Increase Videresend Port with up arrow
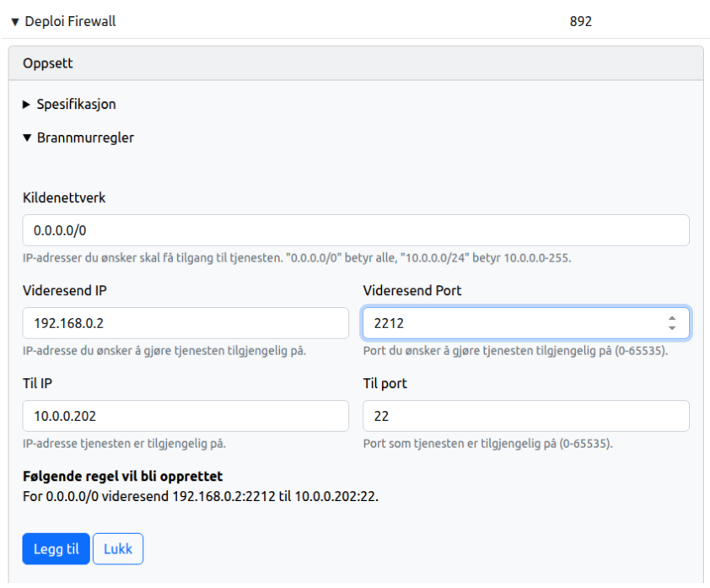This screenshot has width=710, height=588. (672, 318)
